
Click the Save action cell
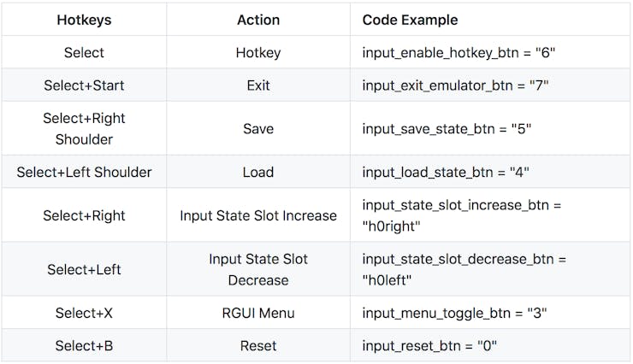(x=258, y=128)
